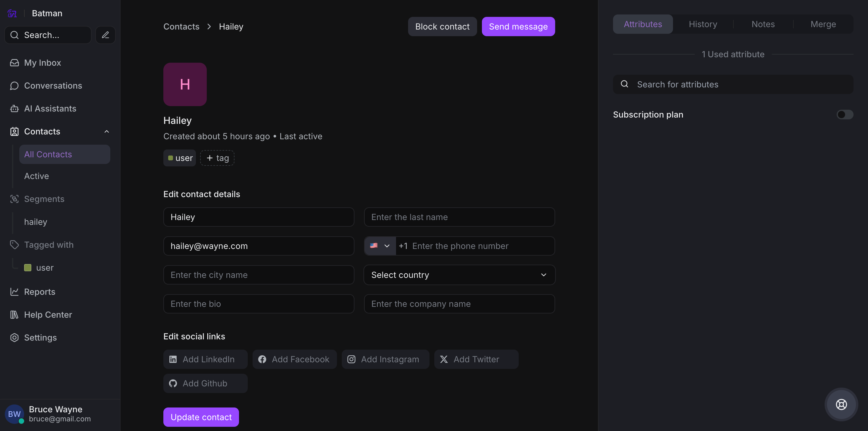Screen dimensions: 868x431
Task: Open Settings from the sidebar
Action: click(40, 337)
